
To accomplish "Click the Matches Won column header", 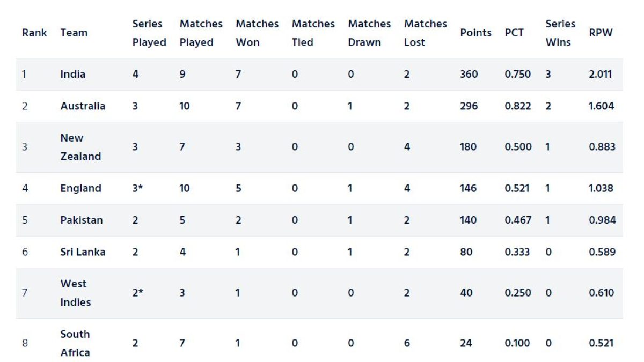I will [x=257, y=33].
